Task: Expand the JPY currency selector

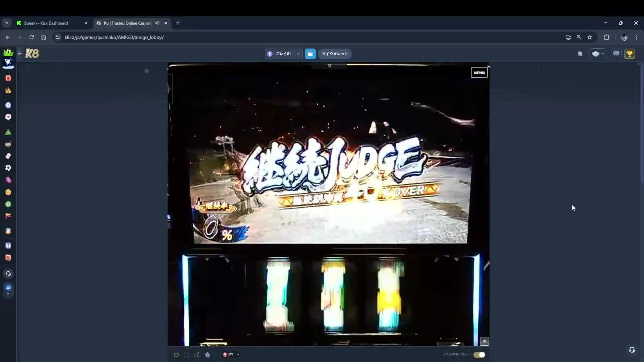Action: pos(231,355)
